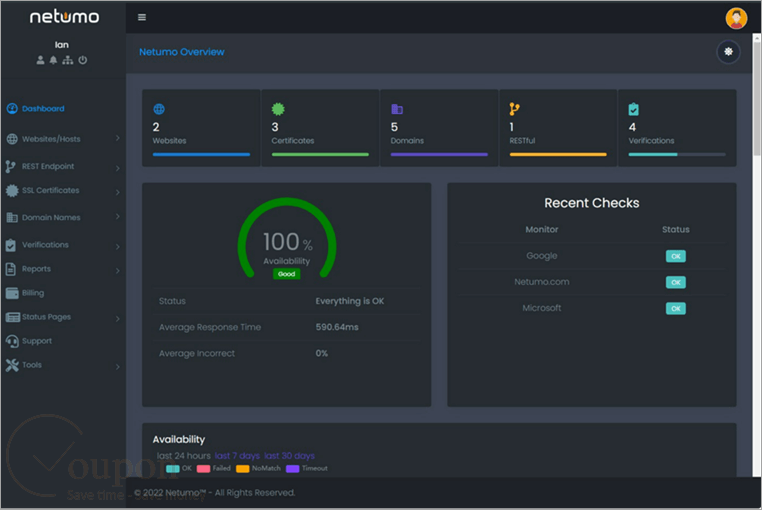
Task: Click the Support headset icon in sidebar
Action: (x=12, y=341)
